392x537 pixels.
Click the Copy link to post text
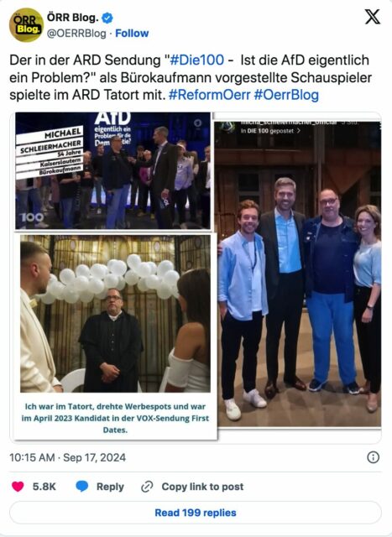click(202, 487)
